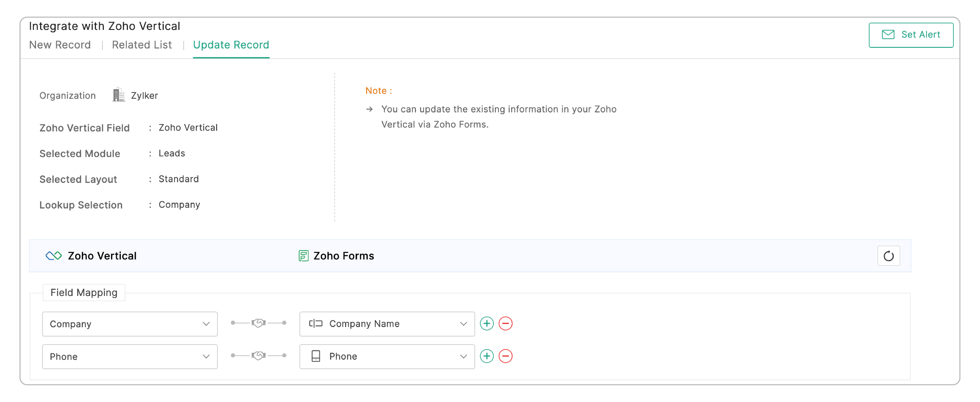Switch to the New Record tab
This screenshot has height=402, width=980.
60,45
